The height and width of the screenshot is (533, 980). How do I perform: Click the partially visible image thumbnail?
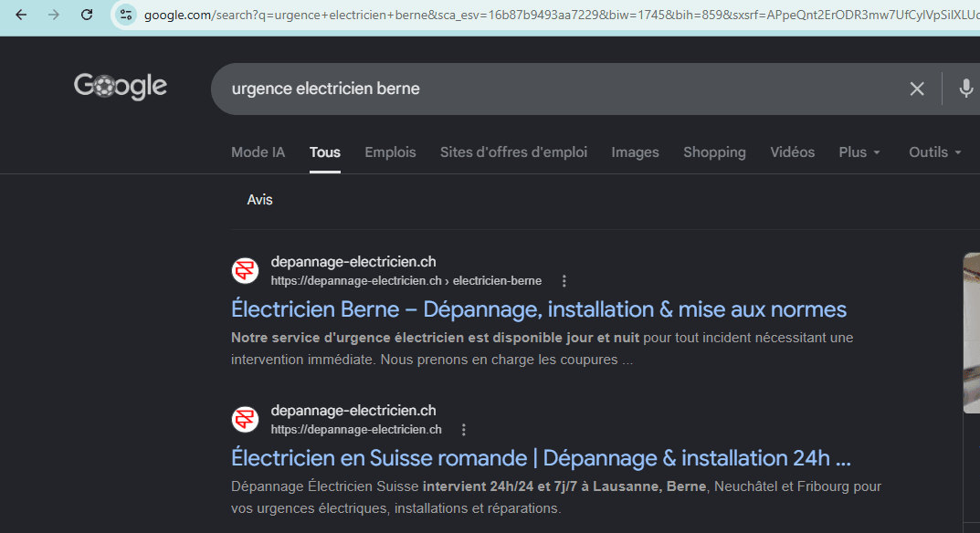pos(971,333)
